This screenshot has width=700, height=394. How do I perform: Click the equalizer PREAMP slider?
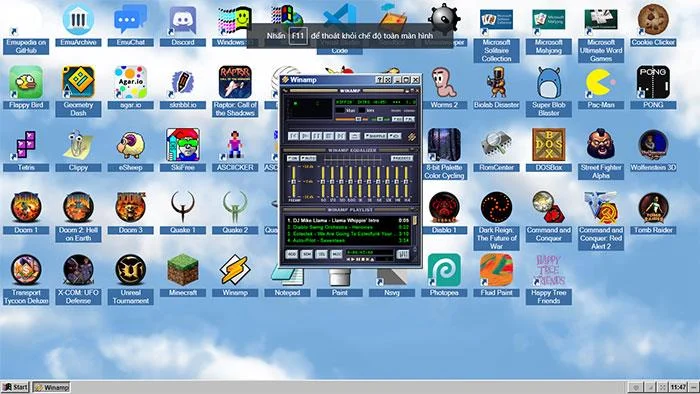tap(294, 182)
